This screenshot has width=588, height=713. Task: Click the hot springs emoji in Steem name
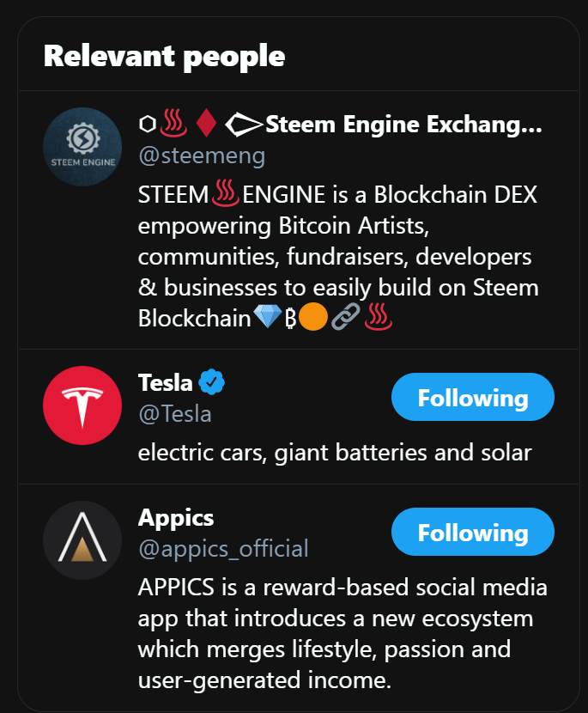point(173,123)
